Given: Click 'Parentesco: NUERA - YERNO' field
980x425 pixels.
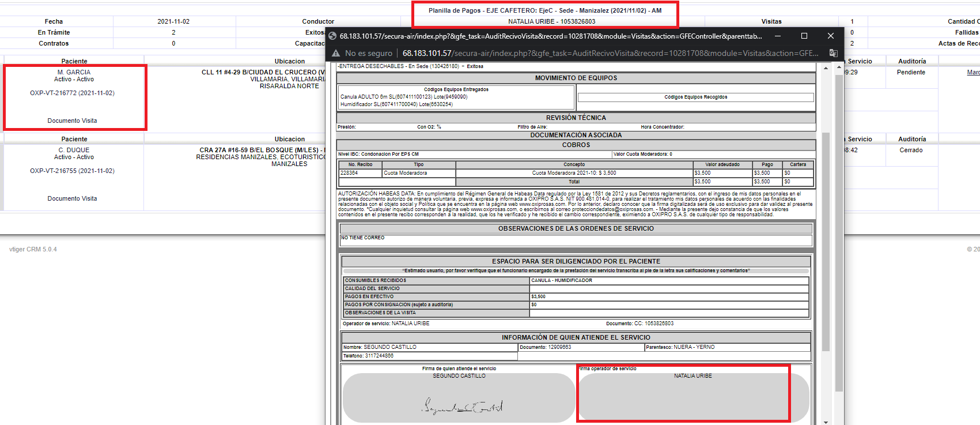Looking at the screenshot, I should tap(728, 347).
